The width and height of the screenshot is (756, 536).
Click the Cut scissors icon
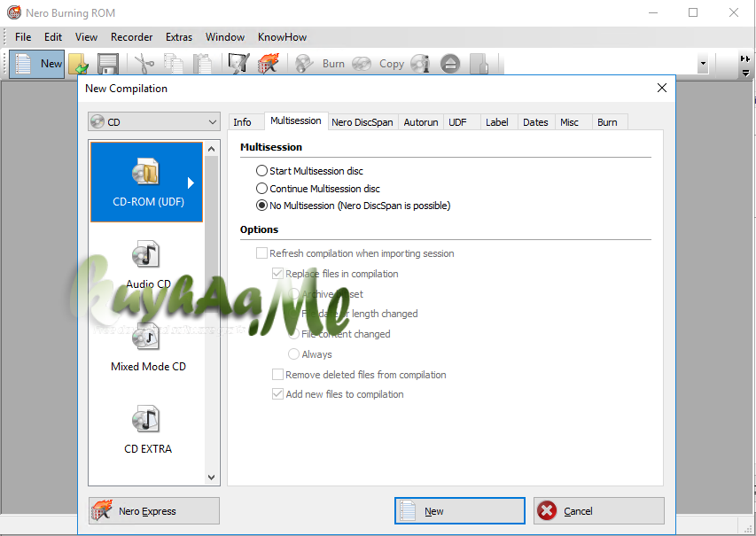[x=144, y=64]
